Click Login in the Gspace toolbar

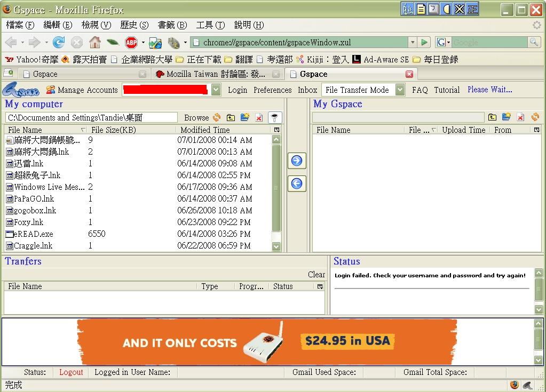tap(238, 90)
